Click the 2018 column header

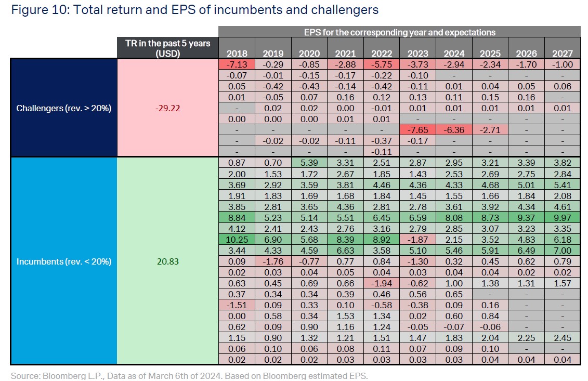coord(237,53)
